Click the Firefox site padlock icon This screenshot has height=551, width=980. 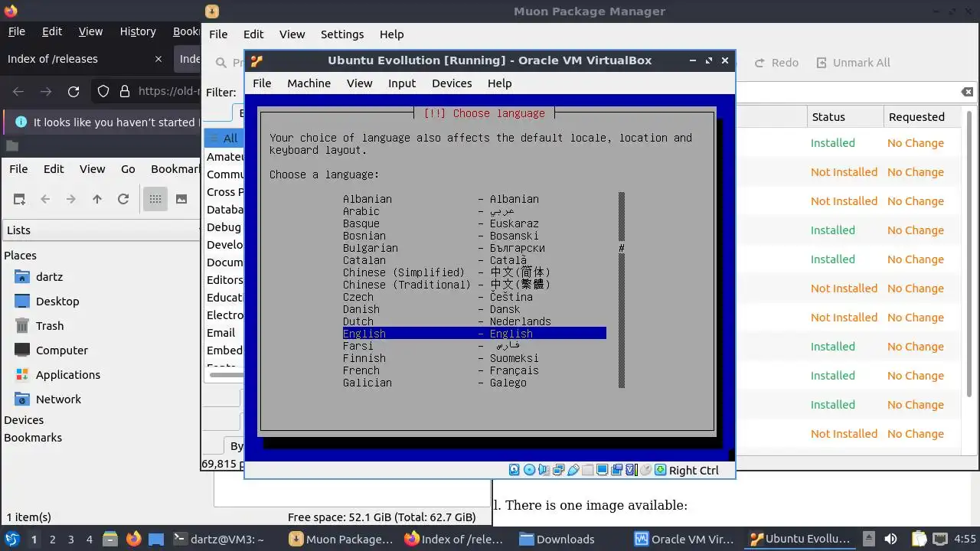tap(125, 91)
